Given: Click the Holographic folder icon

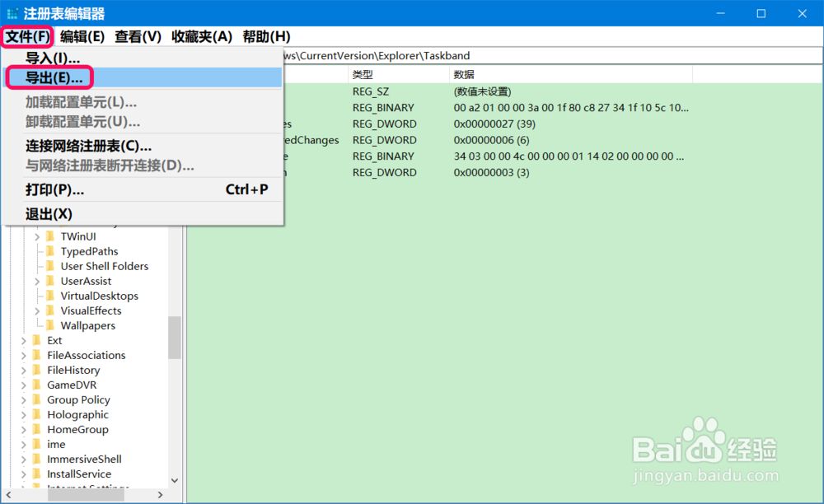Looking at the screenshot, I should pyautogui.click(x=35, y=414).
